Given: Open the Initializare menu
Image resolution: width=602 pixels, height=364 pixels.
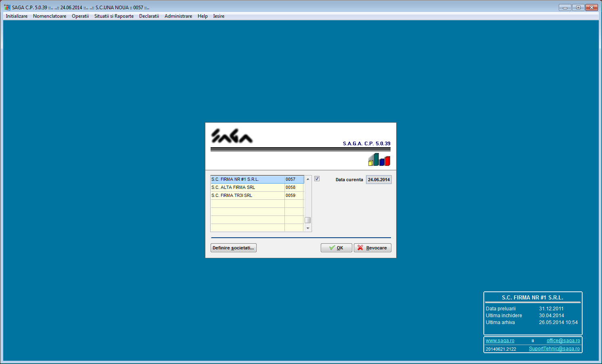Looking at the screenshot, I should click(17, 16).
